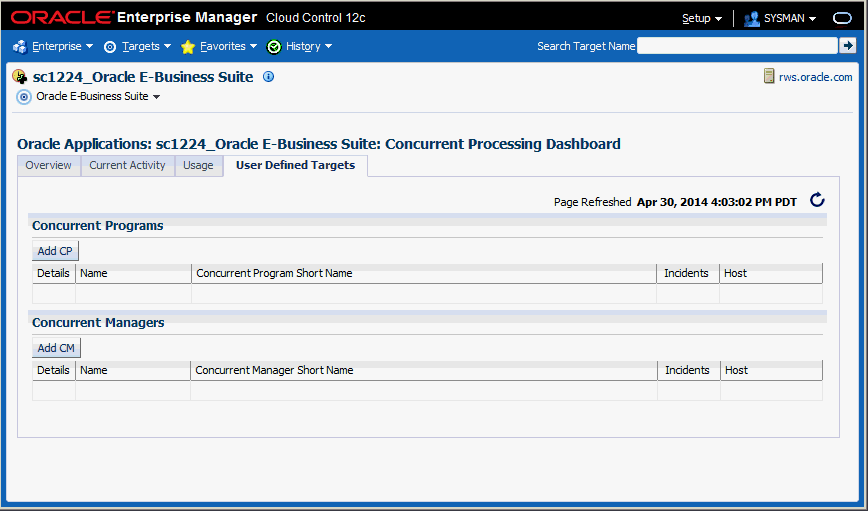Switch to the Overview tab
868x511 pixels.
tap(49, 166)
